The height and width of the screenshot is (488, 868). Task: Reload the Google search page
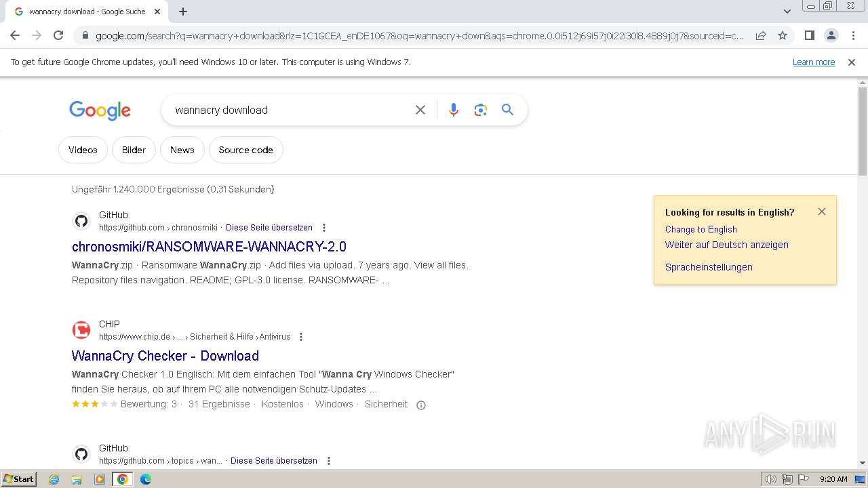click(58, 35)
